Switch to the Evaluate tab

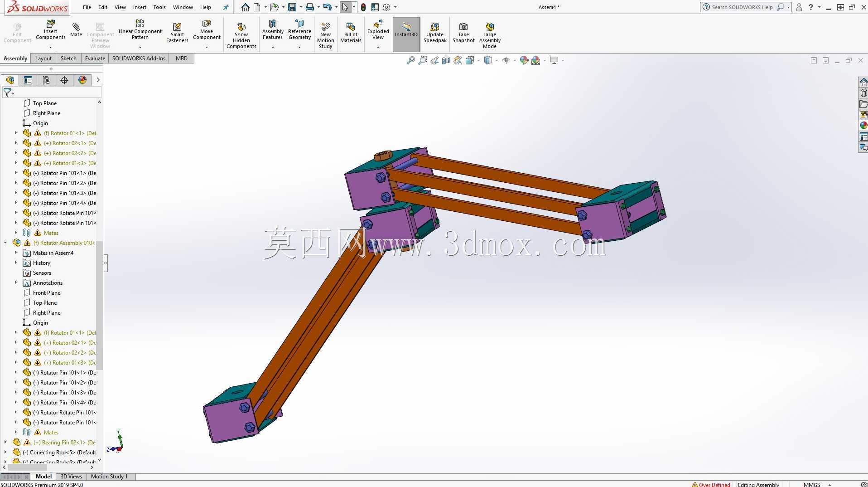tap(95, 58)
